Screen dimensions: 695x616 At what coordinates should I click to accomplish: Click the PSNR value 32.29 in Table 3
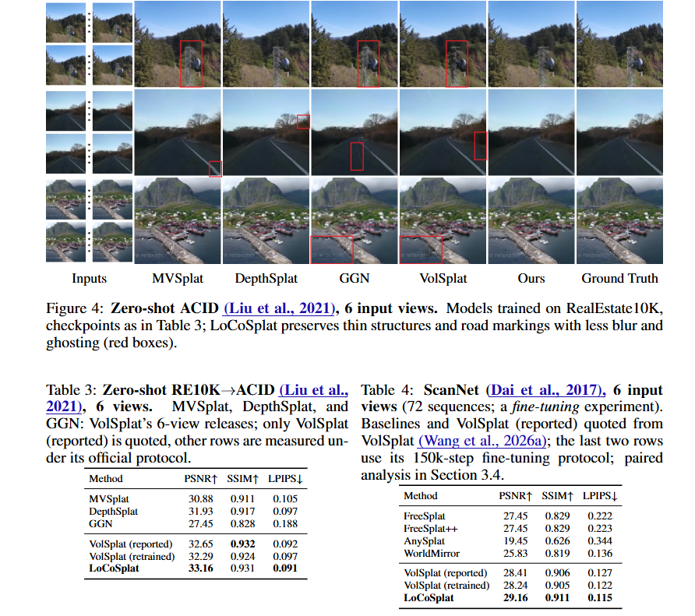(x=201, y=556)
